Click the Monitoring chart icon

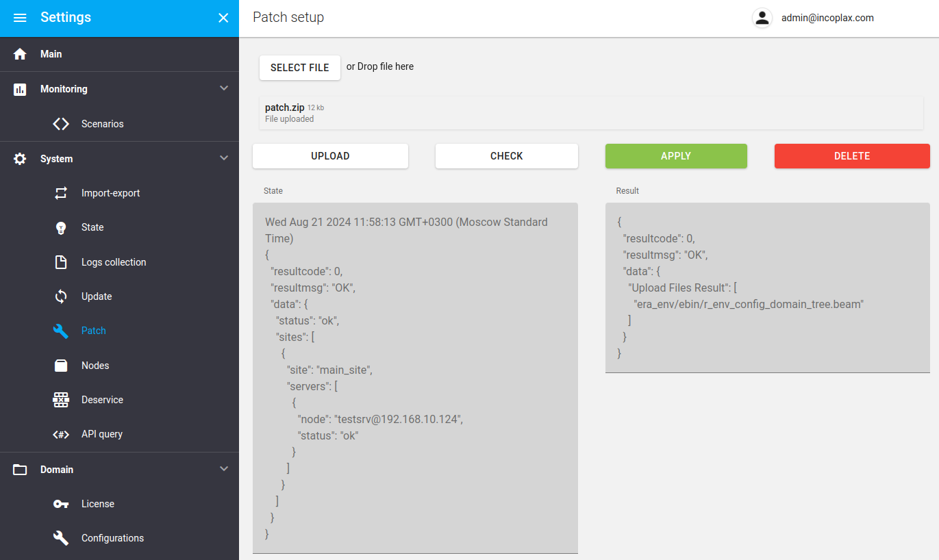pos(20,89)
